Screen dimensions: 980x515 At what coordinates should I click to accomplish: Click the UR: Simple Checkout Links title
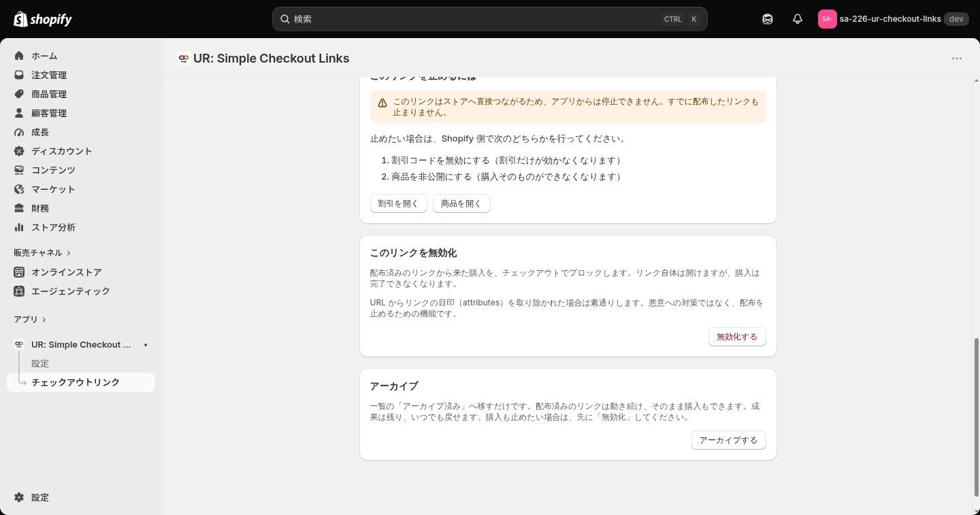[x=272, y=59]
